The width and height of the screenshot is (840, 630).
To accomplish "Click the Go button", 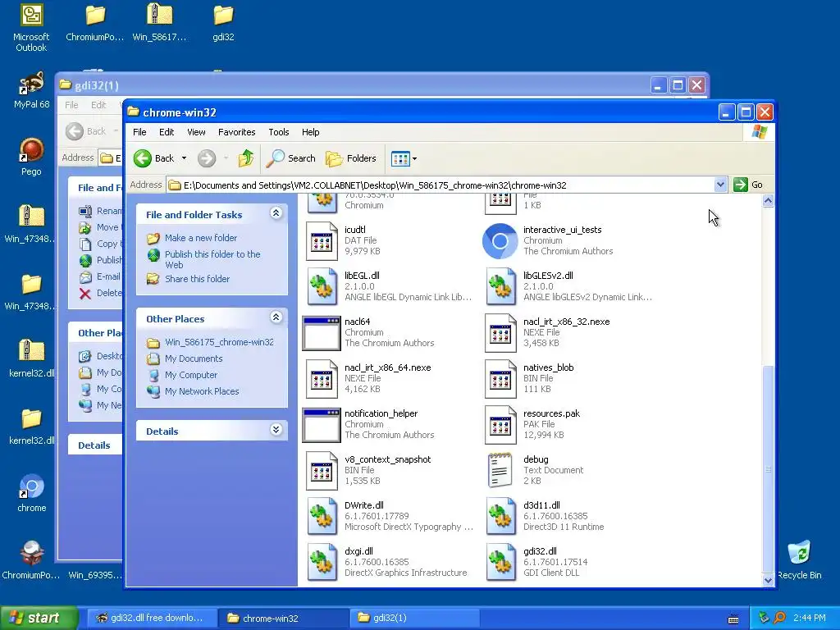I will [748, 185].
